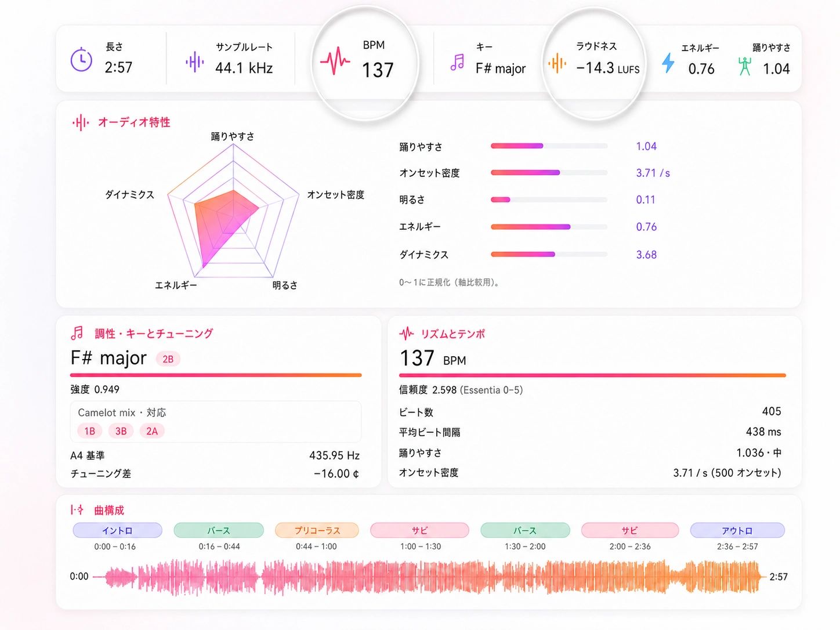
Task: Select the 2A Camelot mix chip
Action: 152,431
